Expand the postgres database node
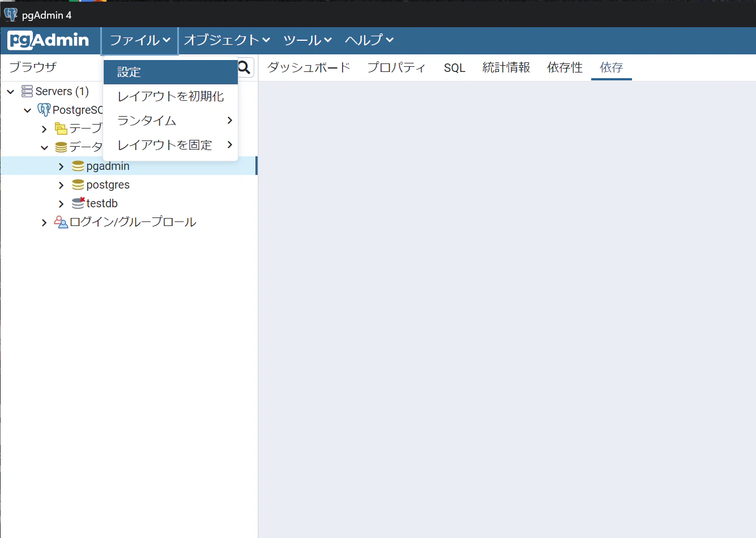Screen dimensions: 756x538 click(x=61, y=185)
